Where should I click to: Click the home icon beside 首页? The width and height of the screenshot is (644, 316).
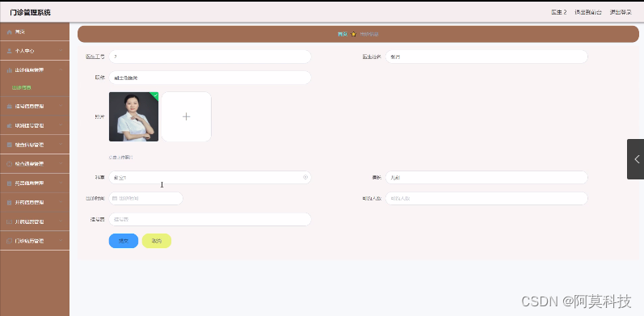click(10, 32)
